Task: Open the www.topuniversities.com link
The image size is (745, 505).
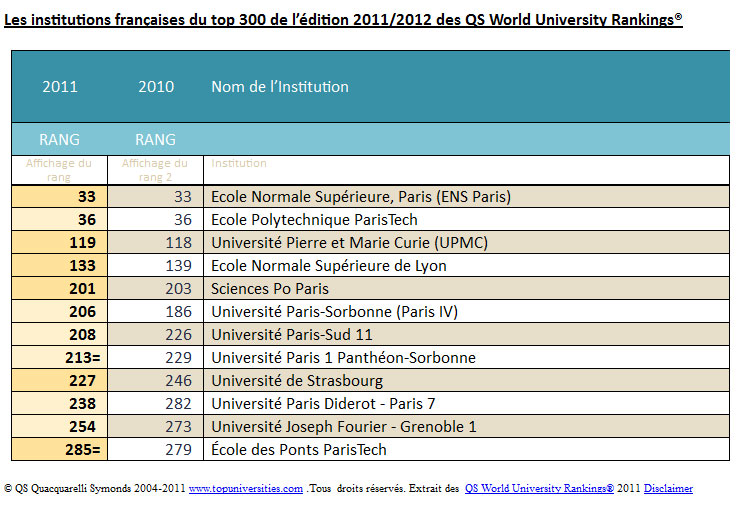Action: pos(246,488)
